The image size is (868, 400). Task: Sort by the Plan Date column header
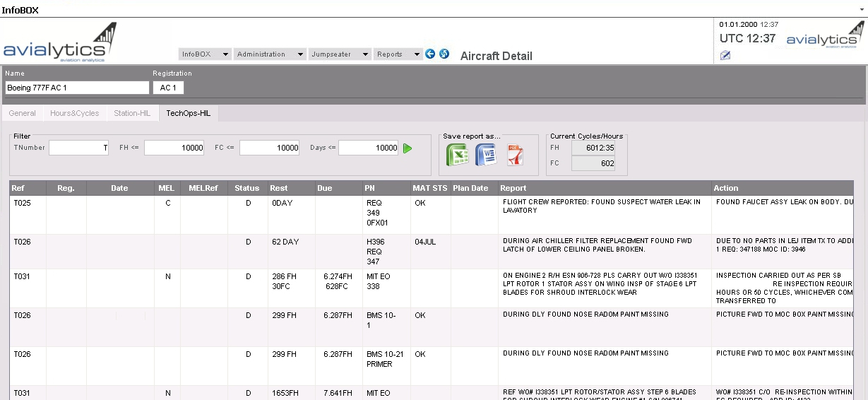pos(474,188)
